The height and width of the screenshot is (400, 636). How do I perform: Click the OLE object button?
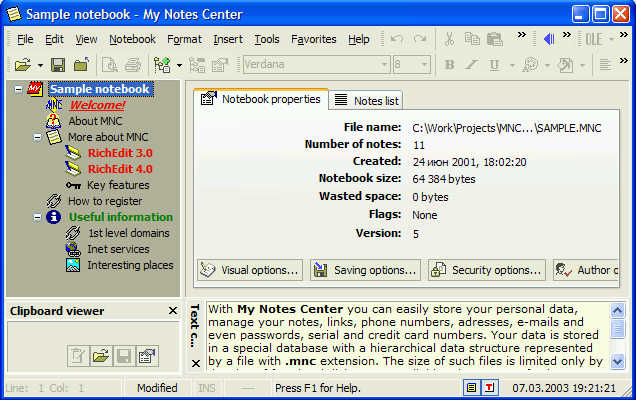(x=594, y=39)
